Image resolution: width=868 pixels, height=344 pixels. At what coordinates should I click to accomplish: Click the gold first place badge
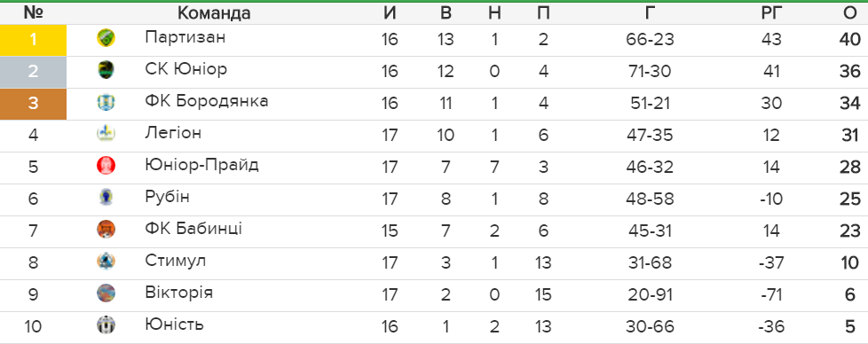coord(33,40)
